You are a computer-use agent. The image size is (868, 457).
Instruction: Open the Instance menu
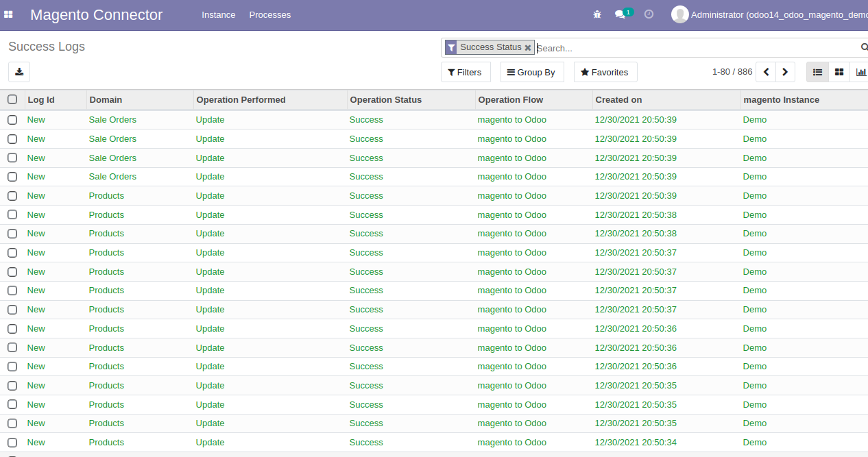pos(218,14)
